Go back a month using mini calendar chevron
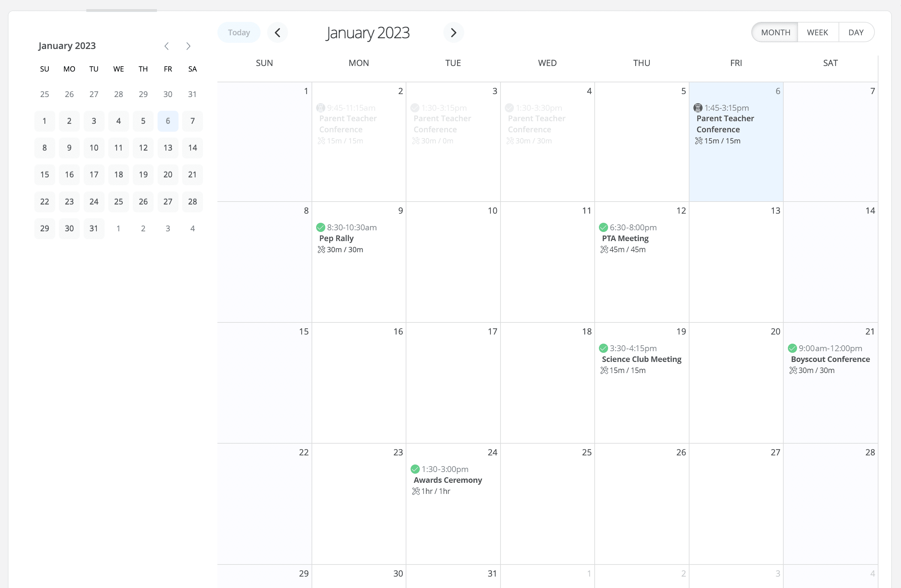This screenshot has height=588, width=901. coord(167,46)
